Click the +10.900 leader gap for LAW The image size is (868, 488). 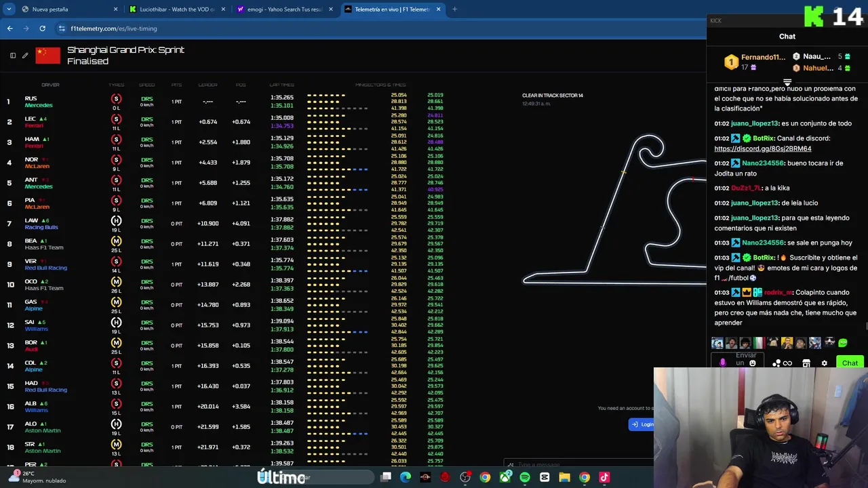point(208,224)
